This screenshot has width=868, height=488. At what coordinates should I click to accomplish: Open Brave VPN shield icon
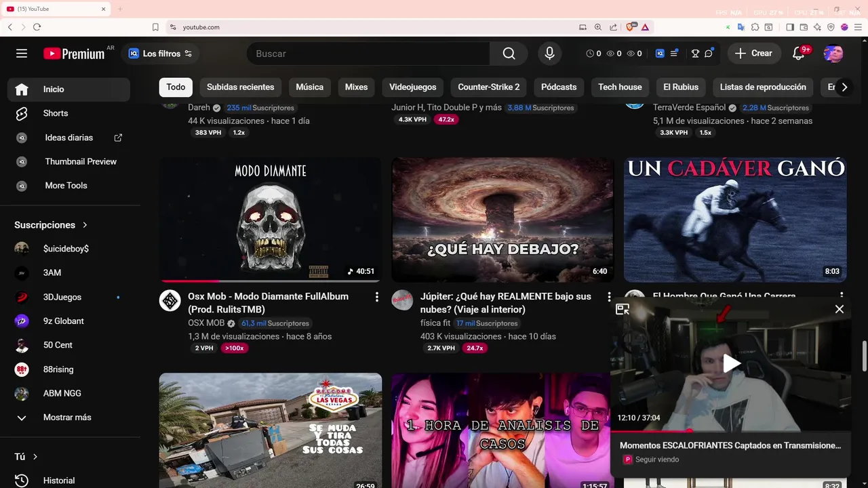click(x=831, y=27)
